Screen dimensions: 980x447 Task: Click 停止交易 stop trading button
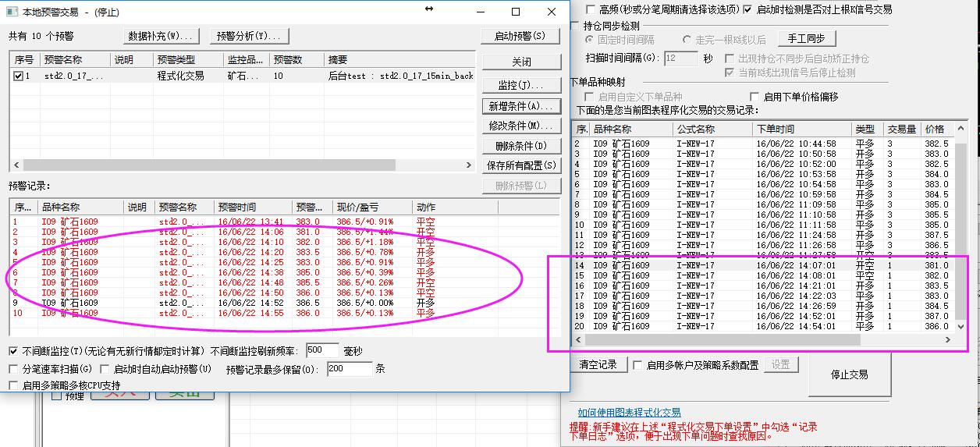[849, 375]
